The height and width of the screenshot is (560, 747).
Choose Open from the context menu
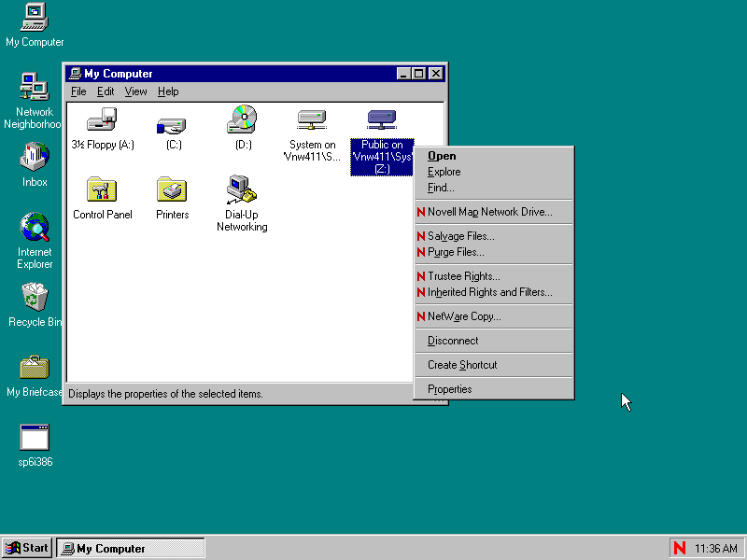(494, 156)
